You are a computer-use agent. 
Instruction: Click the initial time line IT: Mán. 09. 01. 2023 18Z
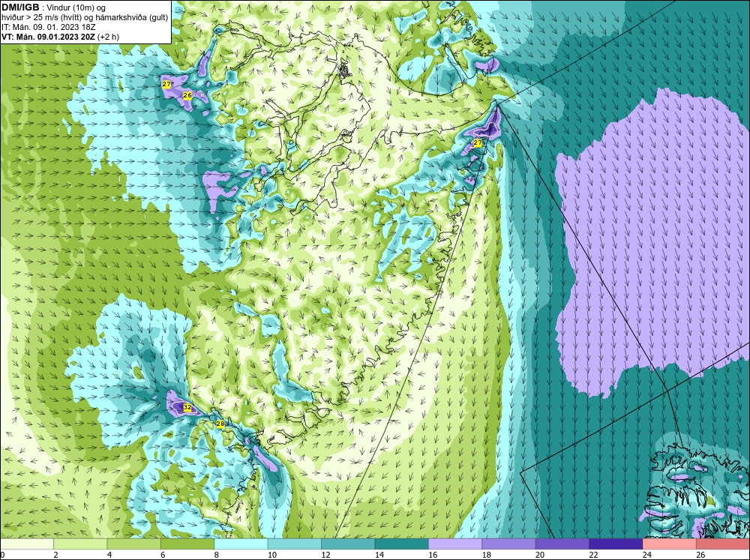(48, 27)
